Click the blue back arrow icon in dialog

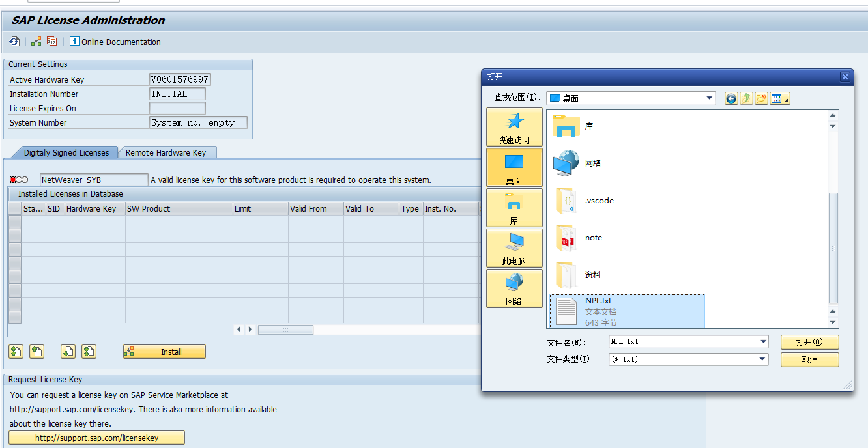click(731, 98)
